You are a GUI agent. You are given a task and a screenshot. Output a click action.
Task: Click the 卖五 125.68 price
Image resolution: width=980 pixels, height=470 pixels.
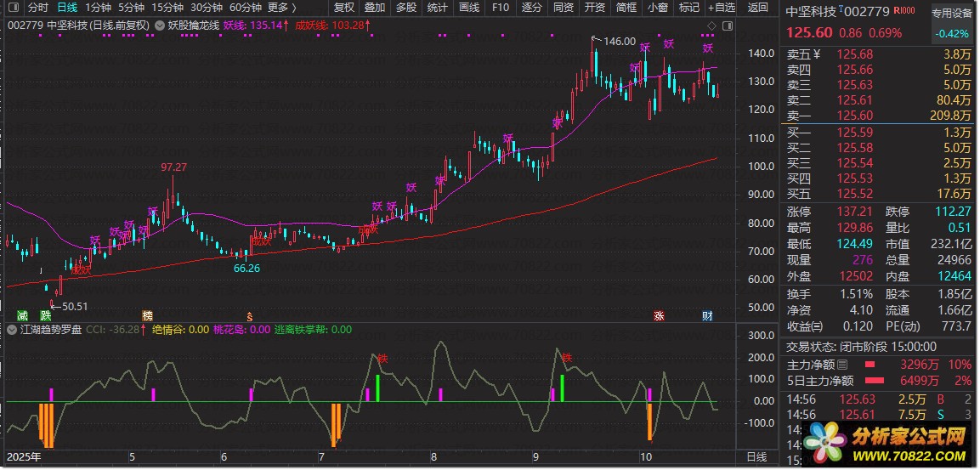pyautogui.click(x=855, y=54)
